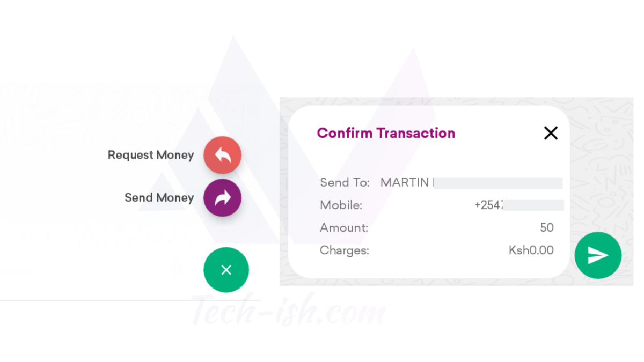
Task: Confirm the transaction with the green paper-plane button
Action: click(x=598, y=255)
